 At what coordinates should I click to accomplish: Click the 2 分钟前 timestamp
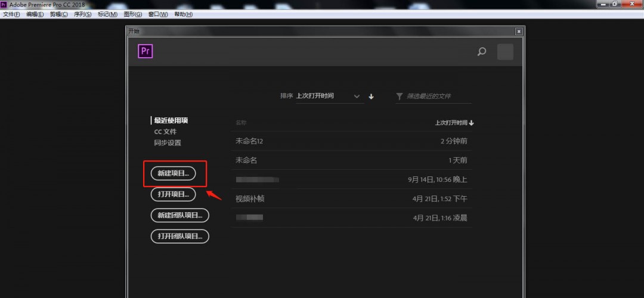pos(454,141)
